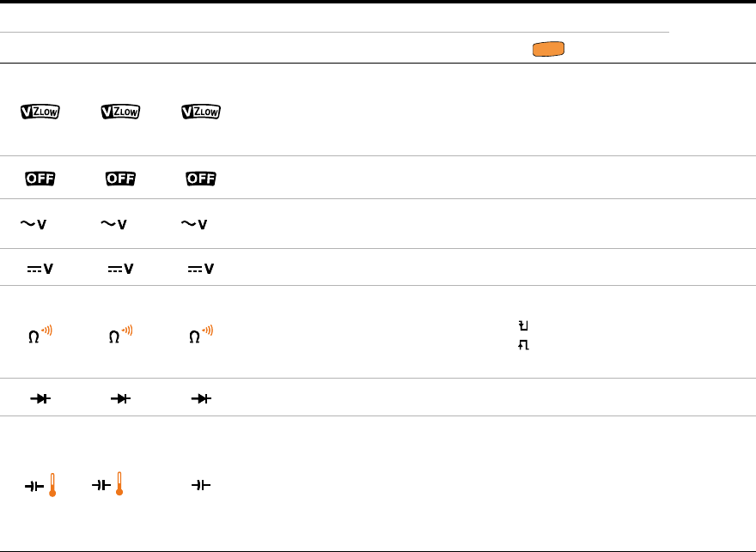Select the capacitance icon without thermometer
This screenshot has height=552, width=756.
click(x=201, y=486)
